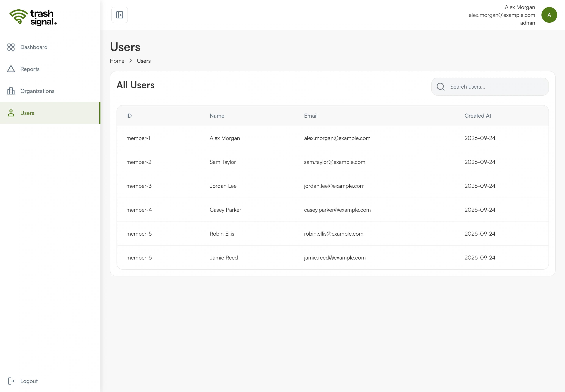Click the Alex Morgan name in top header
This screenshot has height=392, width=565.
(520, 7)
